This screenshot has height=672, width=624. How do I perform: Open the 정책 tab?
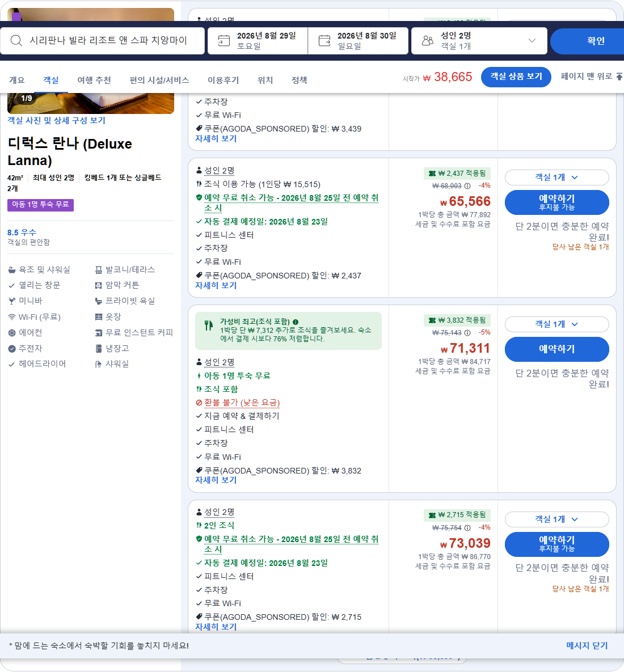point(299,80)
